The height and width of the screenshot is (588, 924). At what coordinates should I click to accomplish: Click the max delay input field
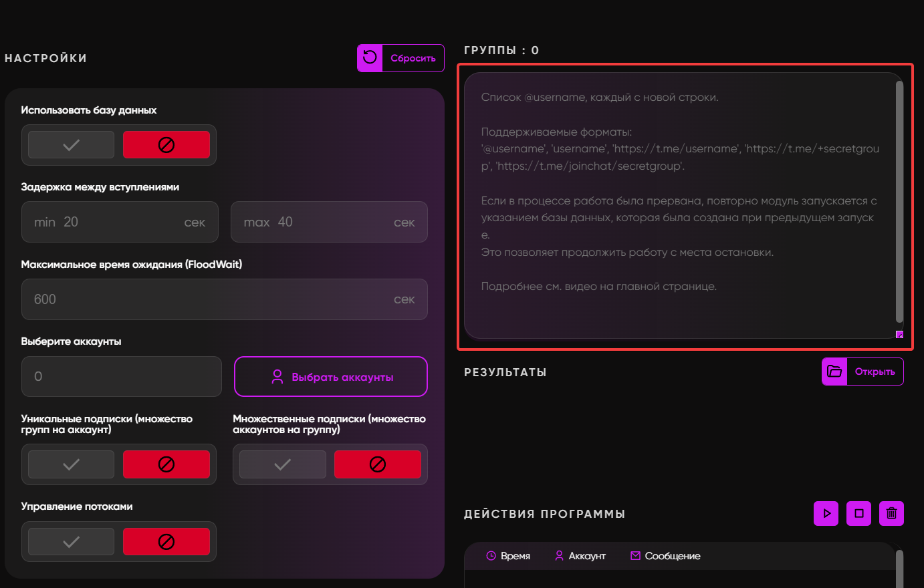329,222
